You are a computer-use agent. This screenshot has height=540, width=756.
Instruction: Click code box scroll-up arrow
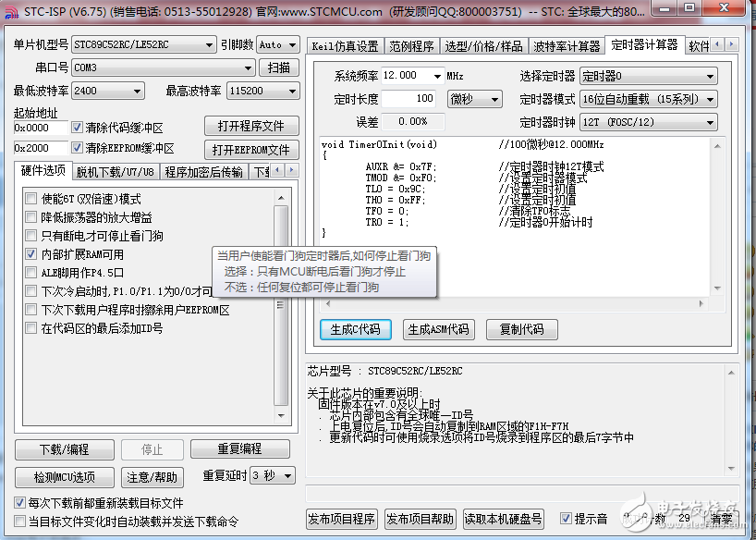717,145
